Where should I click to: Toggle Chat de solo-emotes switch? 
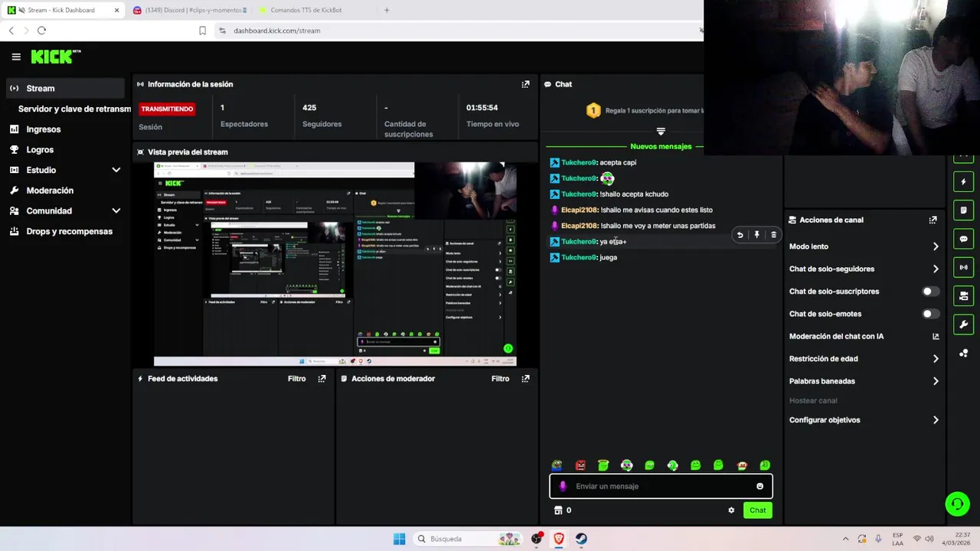point(930,314)
